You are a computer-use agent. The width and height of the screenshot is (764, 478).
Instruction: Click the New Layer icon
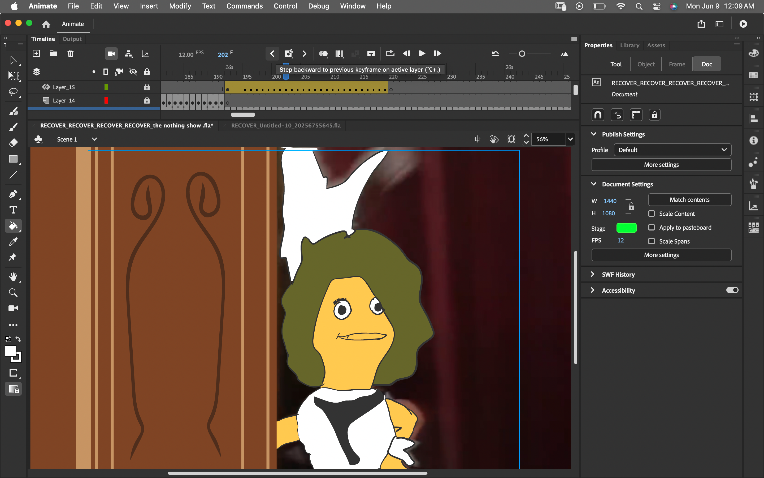pyautogui.click(x=37, y=54)
